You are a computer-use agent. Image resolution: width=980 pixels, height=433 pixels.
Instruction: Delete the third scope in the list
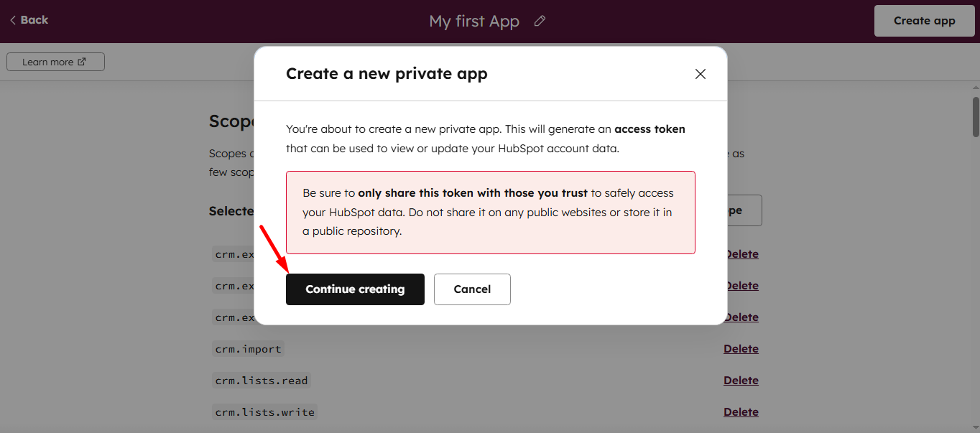(743, 317)
